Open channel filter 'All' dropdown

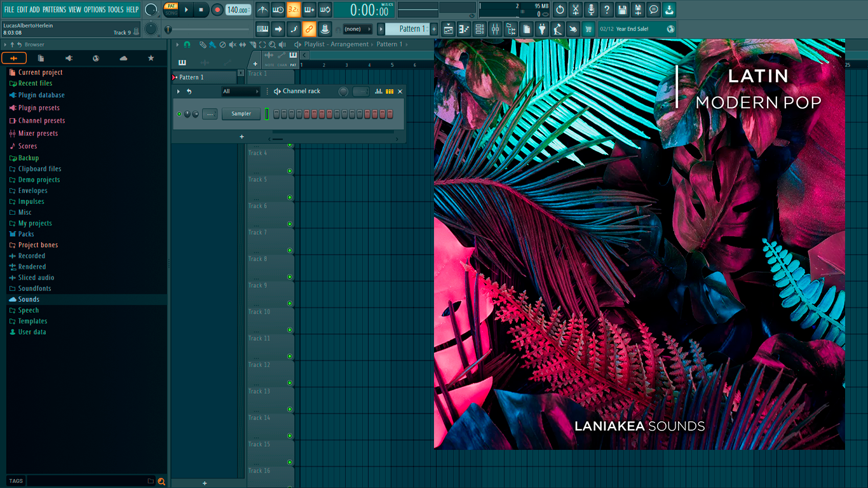tap(241, 91)
